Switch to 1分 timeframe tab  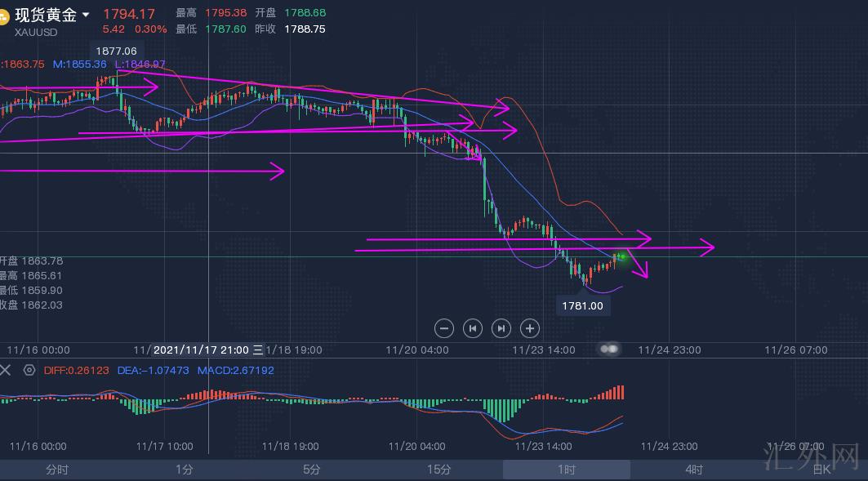click(185, 470)
